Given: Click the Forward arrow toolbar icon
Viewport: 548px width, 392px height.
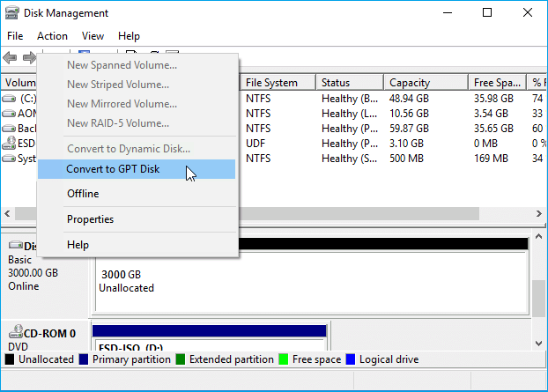Looking at the screenshot, I should [x=29, y=58].
